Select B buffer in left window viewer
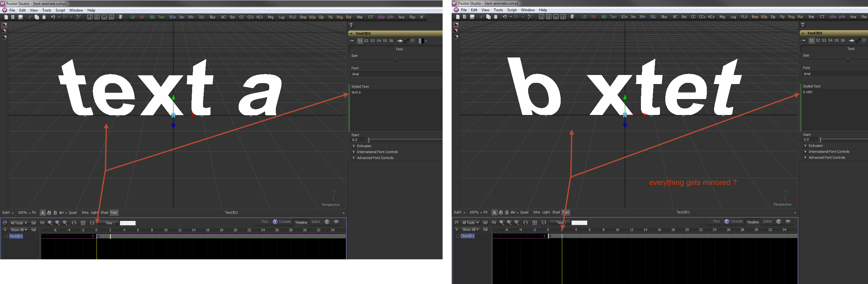This screenshot has height=284, width=868. tap(55, 212)
